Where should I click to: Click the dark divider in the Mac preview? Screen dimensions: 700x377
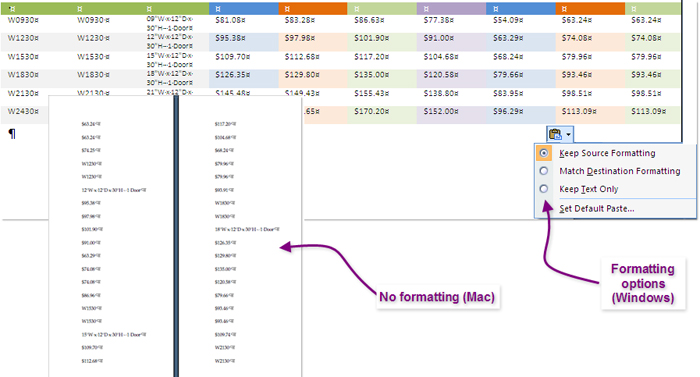(x=176, y=236)
